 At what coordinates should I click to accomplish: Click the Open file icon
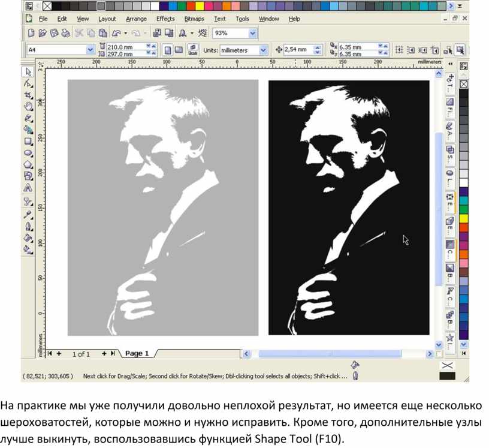pyautogui.click(x=43, y=33)
